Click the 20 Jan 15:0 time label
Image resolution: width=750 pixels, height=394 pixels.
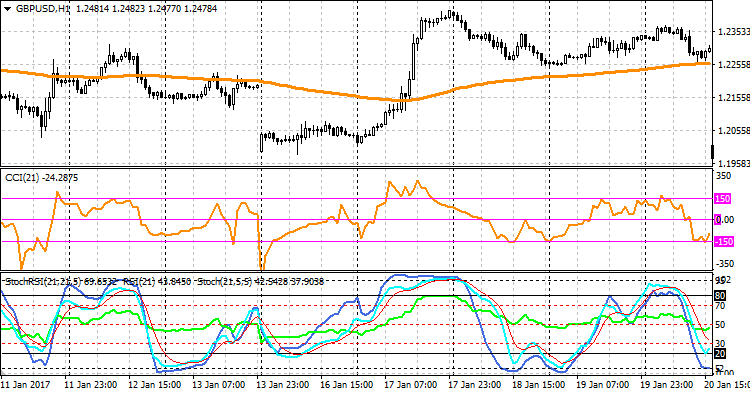click(x=727, y=385)
